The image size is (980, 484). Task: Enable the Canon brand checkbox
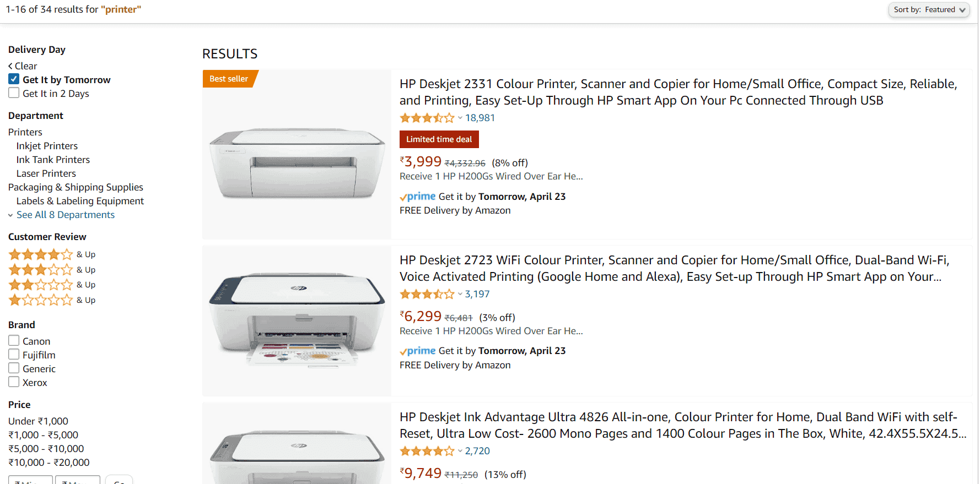click(x=14, y=341)
